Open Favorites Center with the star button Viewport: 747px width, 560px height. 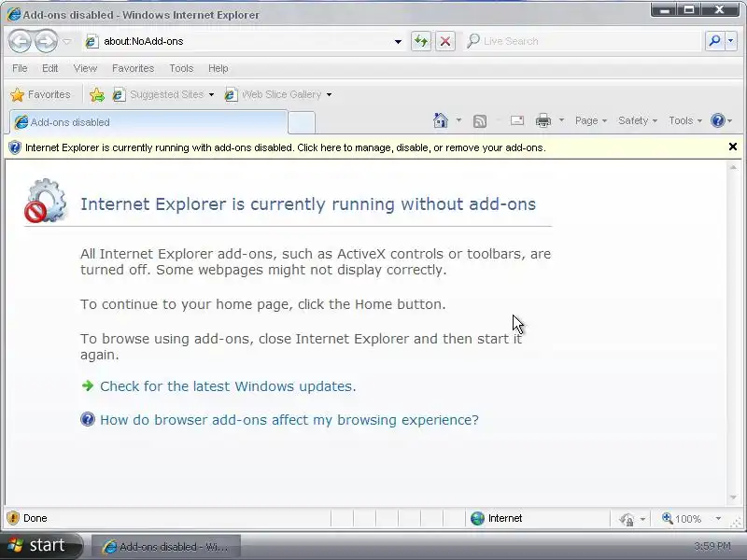point(40,95)
